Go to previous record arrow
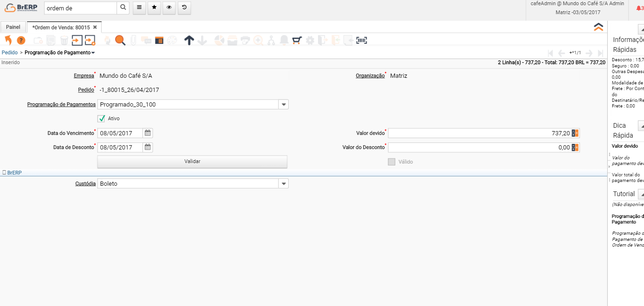Image resolution: width=644 pixels, height=306 pixels. point(561,53)
